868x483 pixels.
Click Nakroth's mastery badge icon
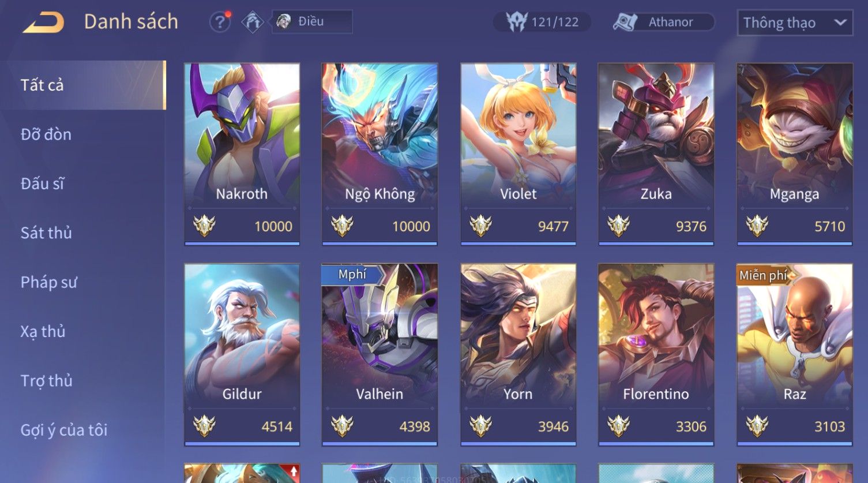click(x=204, y=226)
